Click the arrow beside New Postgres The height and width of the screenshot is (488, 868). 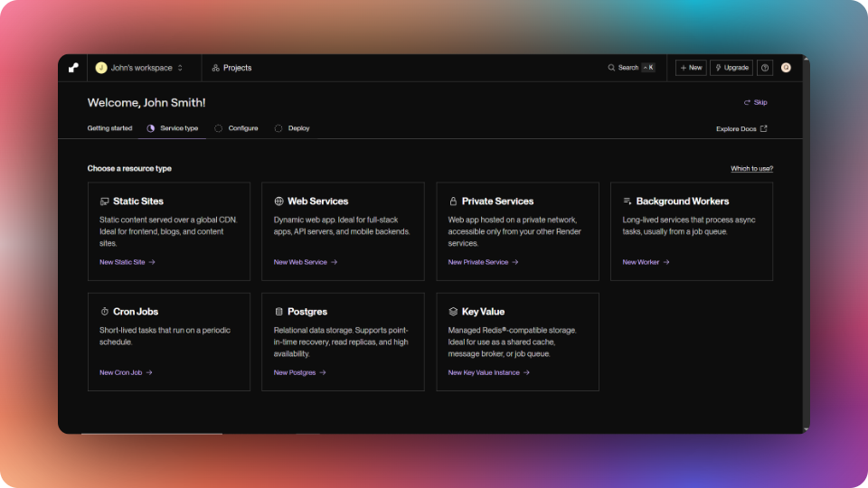tap(323, 373)
